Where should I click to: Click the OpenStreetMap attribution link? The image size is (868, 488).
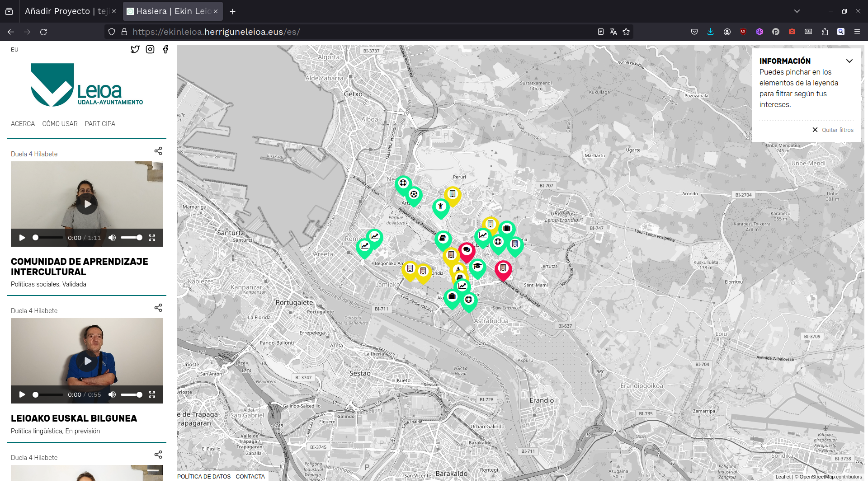click(x=817, y=477)
